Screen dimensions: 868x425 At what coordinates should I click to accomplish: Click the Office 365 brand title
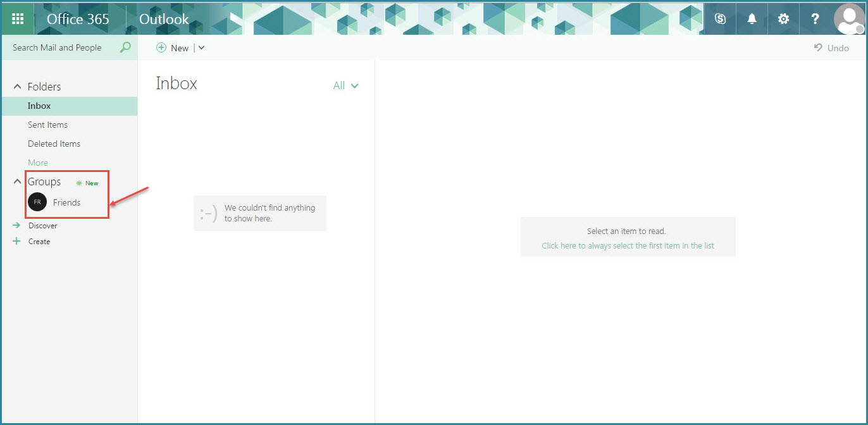(x=78, y=19)
